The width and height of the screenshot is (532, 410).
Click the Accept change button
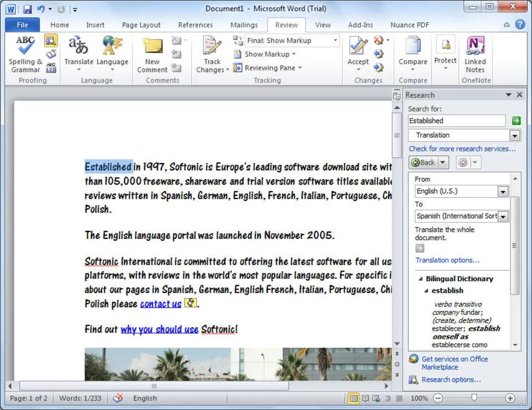click(358, 54)
